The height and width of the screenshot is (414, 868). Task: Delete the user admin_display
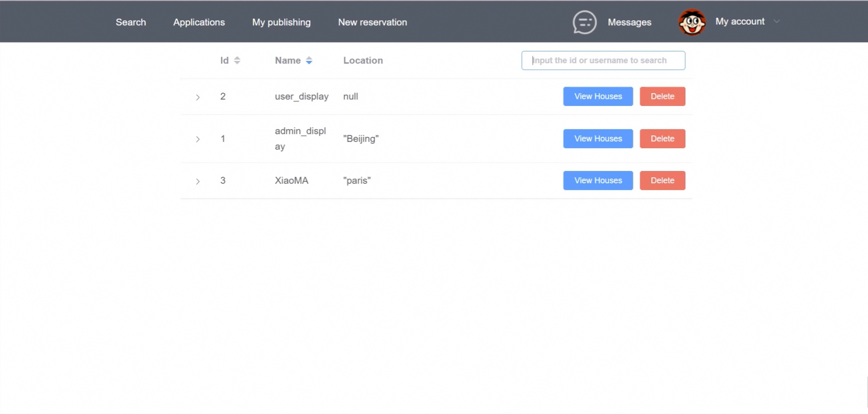tap(662, 139)
